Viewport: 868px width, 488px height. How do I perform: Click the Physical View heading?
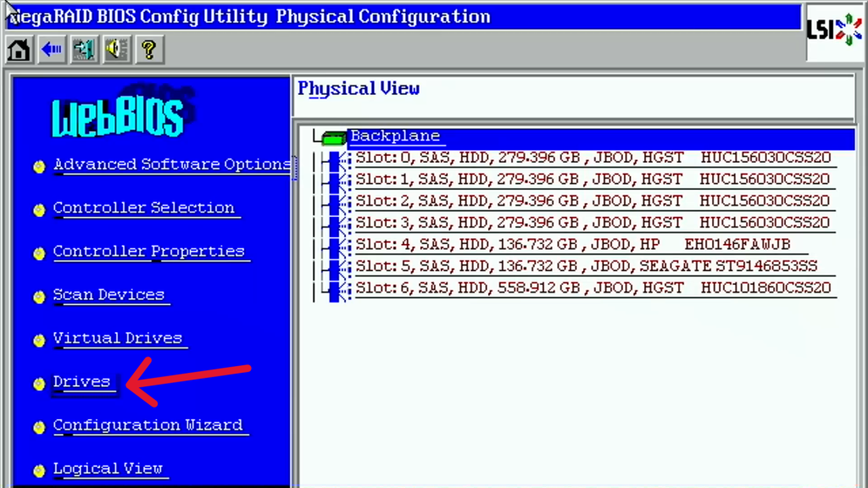click(x=359, y=89)
